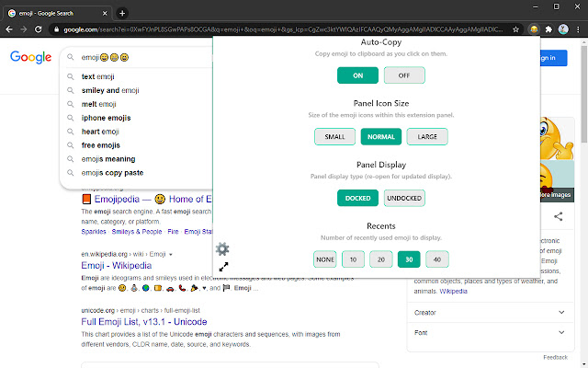Bookmark this page with the star icon
This screenshot has height=368, width=588.
point(516,29)
